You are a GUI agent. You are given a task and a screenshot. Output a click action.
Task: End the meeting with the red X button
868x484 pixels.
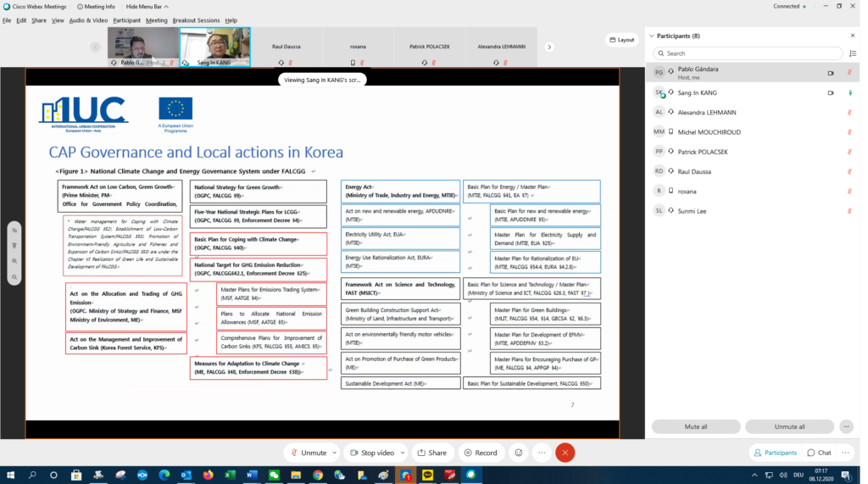565,453
